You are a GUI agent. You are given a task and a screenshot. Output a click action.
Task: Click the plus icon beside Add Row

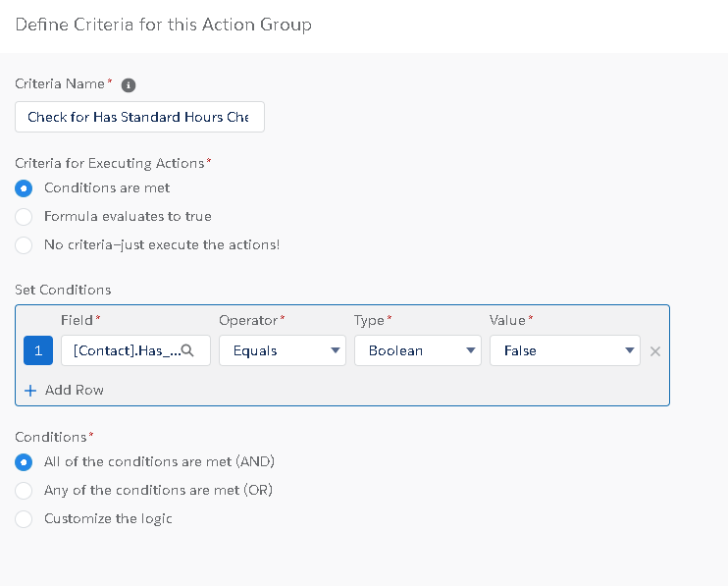coord(29,390)
